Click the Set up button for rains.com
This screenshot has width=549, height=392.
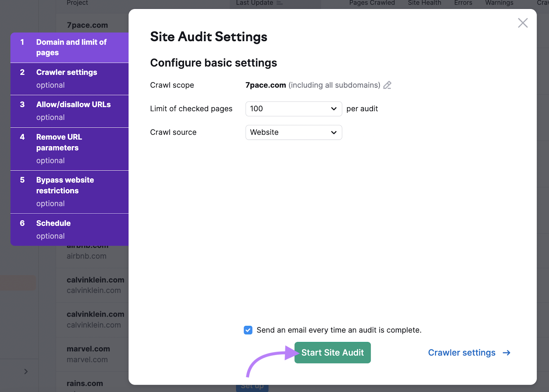[252, 386]
